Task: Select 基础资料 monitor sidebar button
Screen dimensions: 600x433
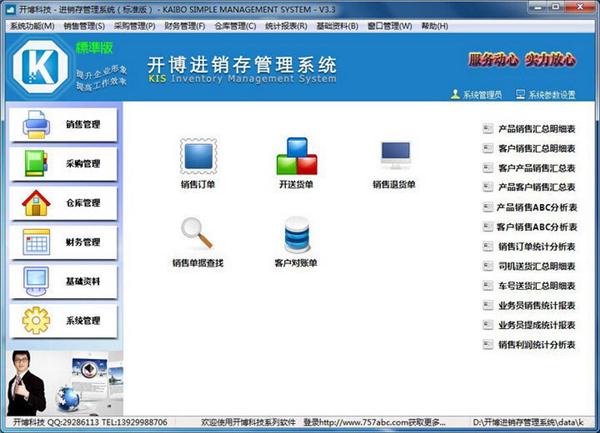Action: pyautogui.click(x=63, y=282)
